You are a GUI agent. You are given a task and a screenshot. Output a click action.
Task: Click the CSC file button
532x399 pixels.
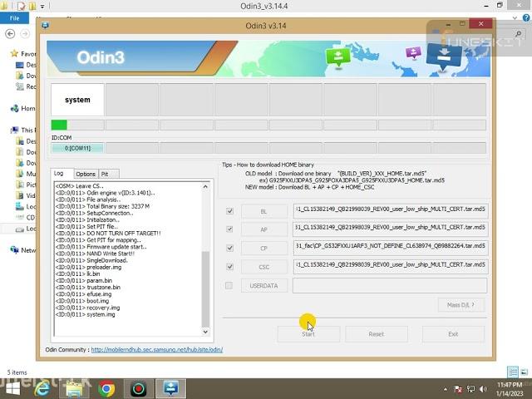264,267
